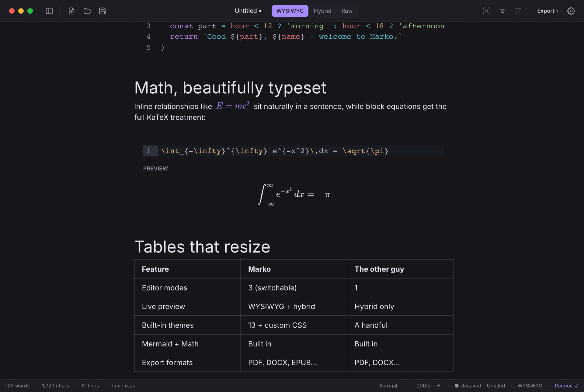The width and height of the screenshot is (584, 392).
Task: Click Untitled filename in status bar
Action: [x=495, y=386]
